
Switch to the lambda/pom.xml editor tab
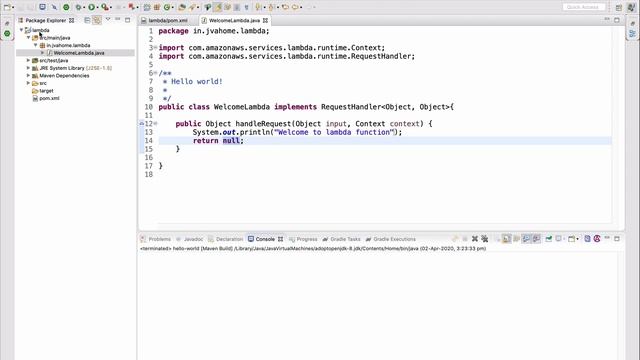pyautogui.click(x=168, y=20)
